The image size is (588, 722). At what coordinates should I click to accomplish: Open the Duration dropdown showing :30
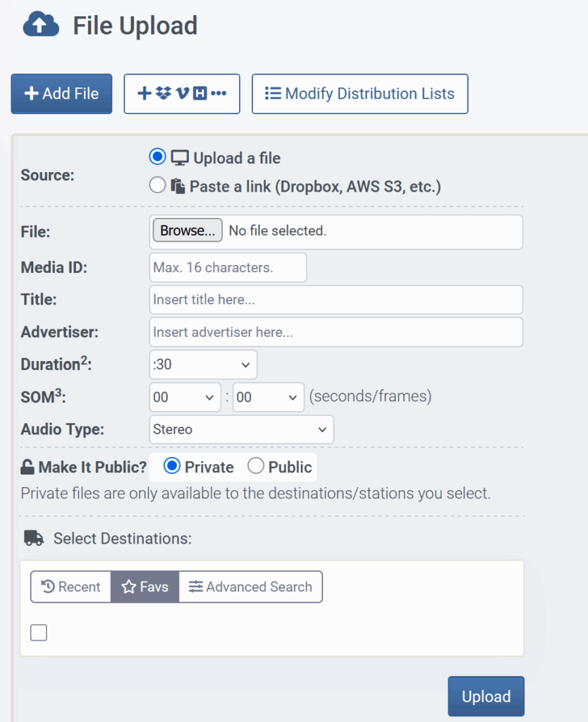(203, 365)
